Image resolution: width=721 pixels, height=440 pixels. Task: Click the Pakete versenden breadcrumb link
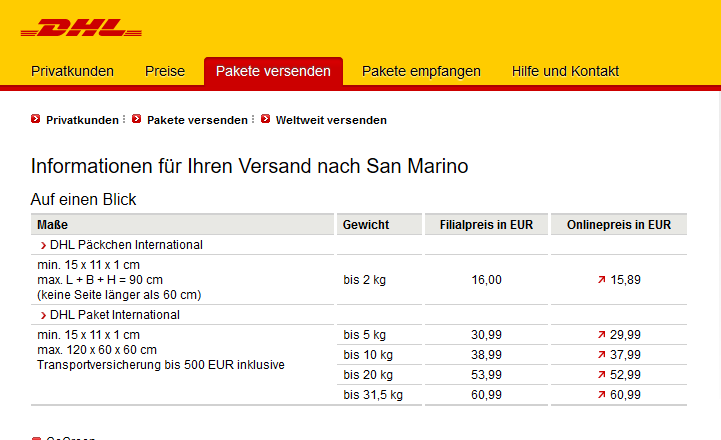pos(197,120)
